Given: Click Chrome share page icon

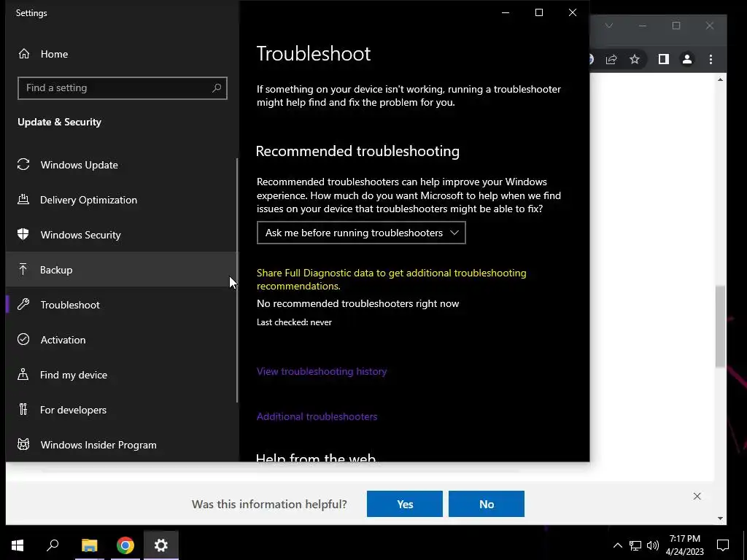Looking at the screenshot, I should click(x=611, y=59).
